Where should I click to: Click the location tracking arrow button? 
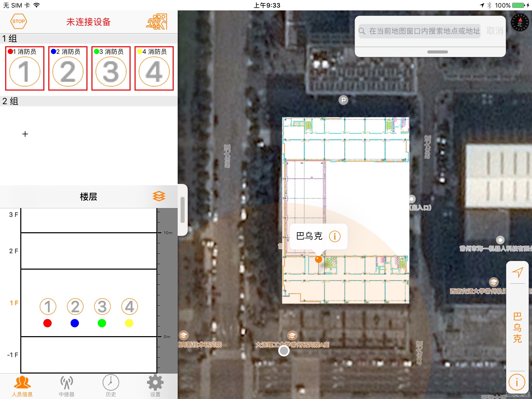517,272
